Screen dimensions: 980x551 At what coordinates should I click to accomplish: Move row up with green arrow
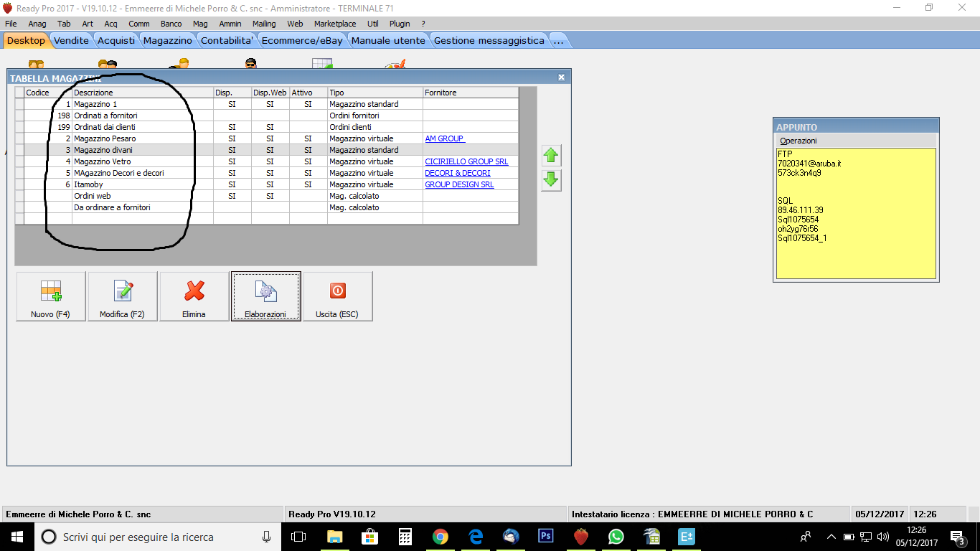point(551,156)
